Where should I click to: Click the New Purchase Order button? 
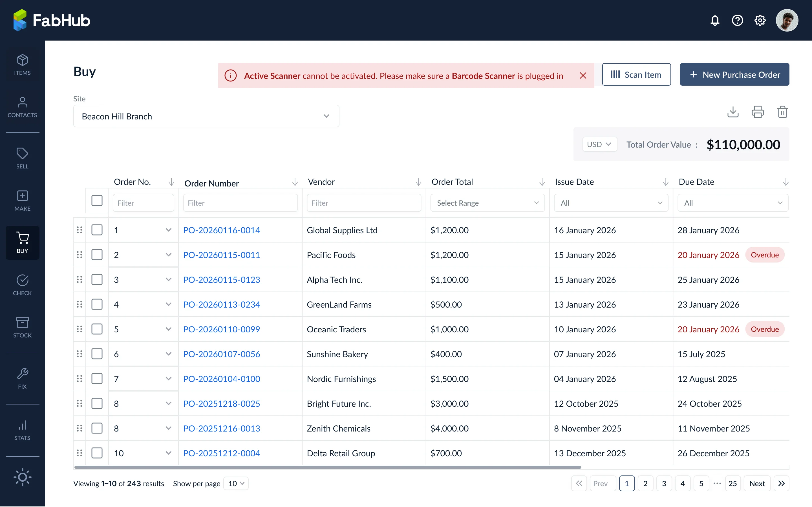[734, 74]
